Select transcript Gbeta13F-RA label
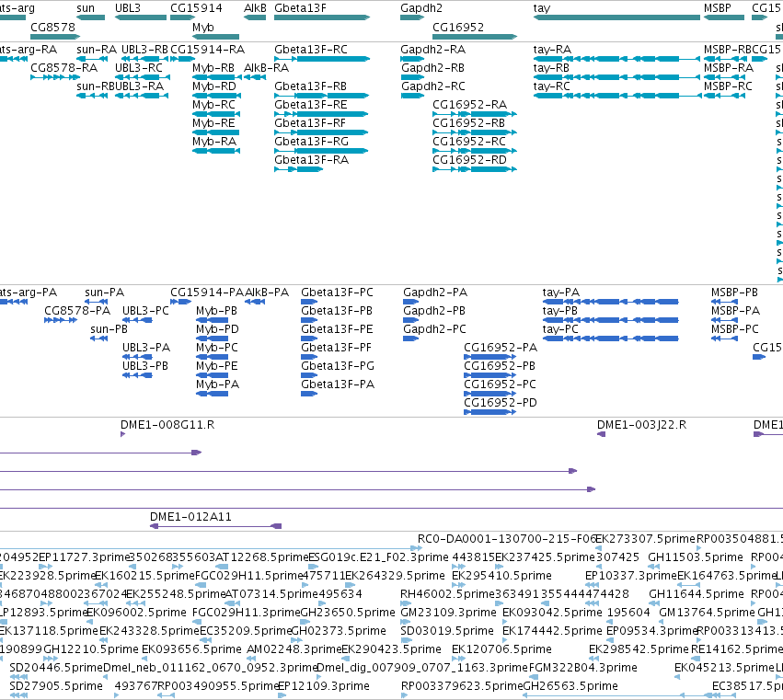 [x=311, y=160]
